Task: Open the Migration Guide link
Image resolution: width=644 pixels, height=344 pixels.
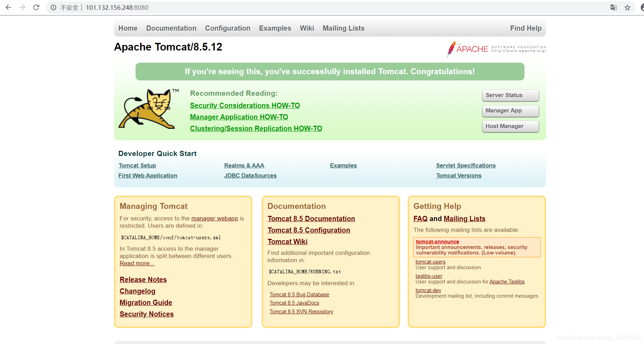Action: (x=146, y=303)
